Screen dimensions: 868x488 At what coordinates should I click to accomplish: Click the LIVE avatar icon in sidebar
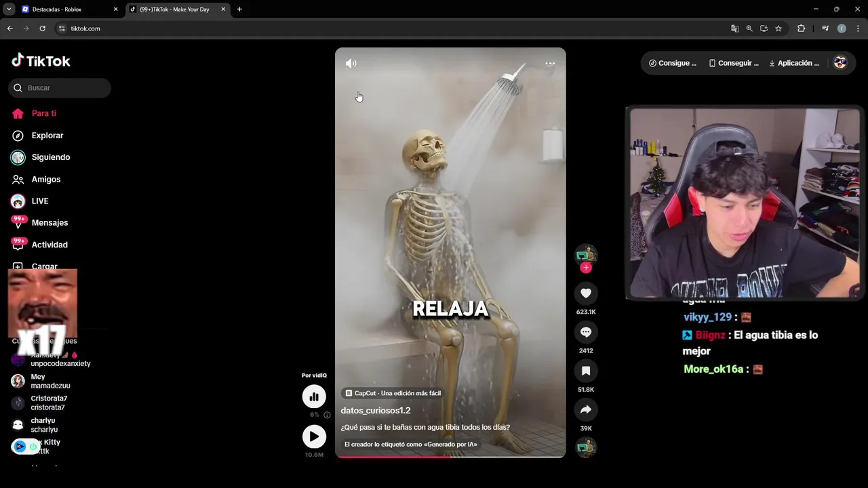point(18,201)
